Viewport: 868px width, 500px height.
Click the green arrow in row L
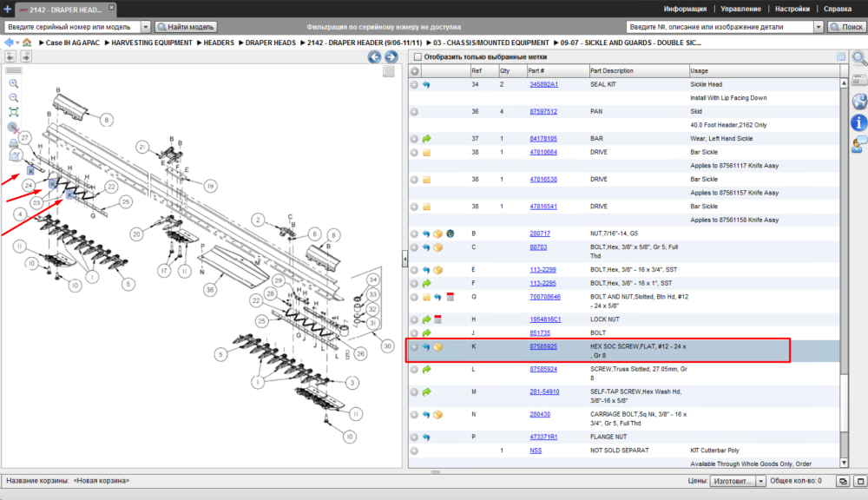[x=426, y=369]
